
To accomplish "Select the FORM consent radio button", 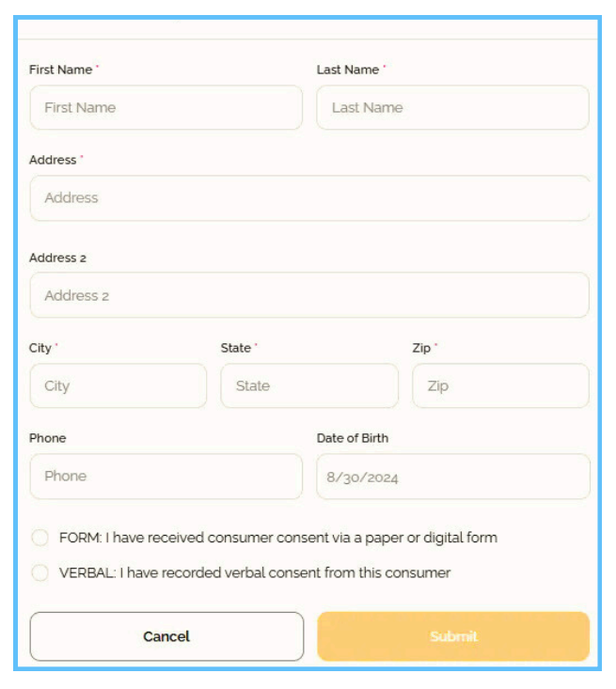I will (40, 538).
